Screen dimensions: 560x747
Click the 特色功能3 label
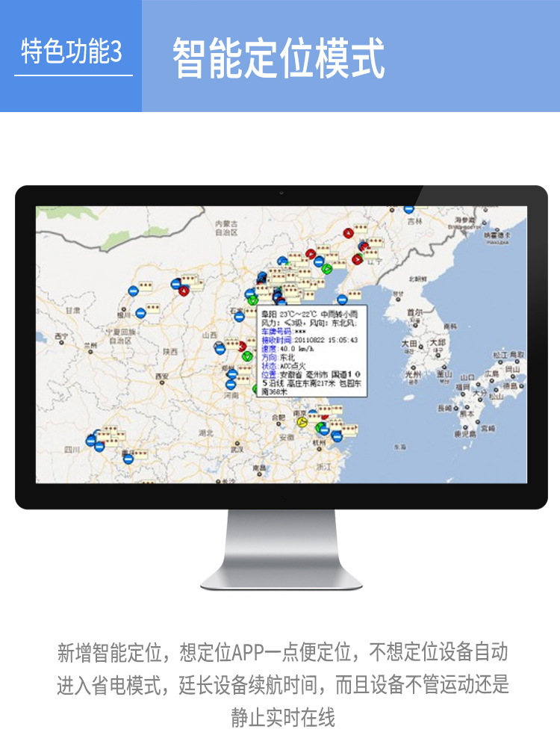[x=72, y=52]
